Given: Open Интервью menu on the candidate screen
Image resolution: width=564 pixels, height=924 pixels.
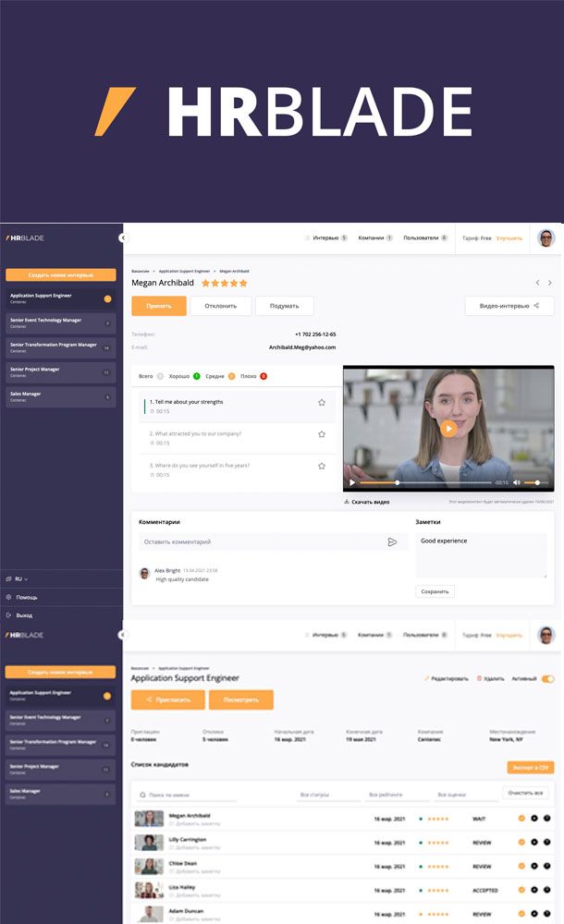Looking at the screenshot, I should 326,238.
